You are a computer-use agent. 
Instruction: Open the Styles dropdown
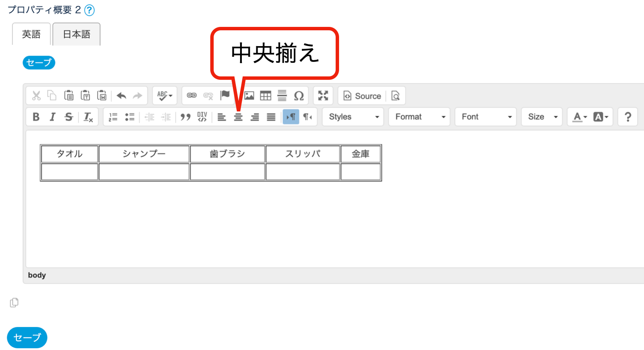coord(353,117)
